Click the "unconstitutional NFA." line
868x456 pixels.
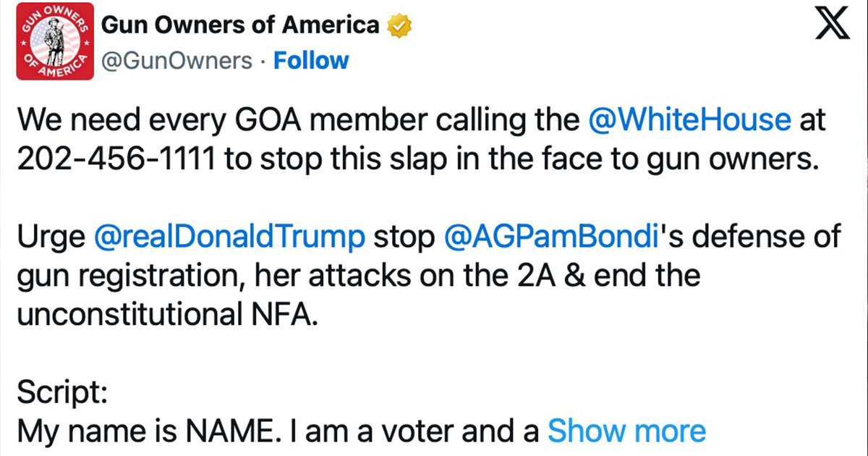coord(166,317)
